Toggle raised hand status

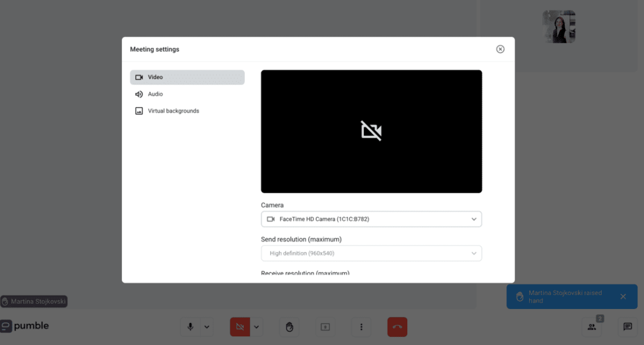click(289, 326)
